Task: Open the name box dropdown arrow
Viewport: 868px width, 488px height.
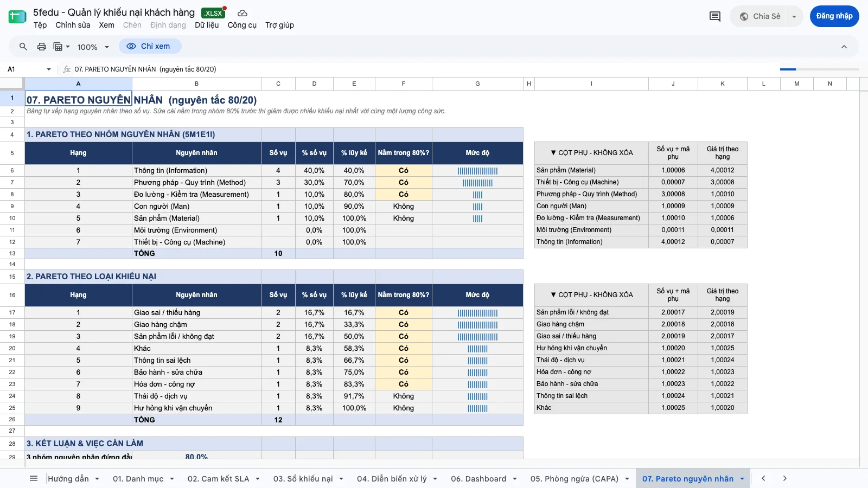Action: point(49,69)
